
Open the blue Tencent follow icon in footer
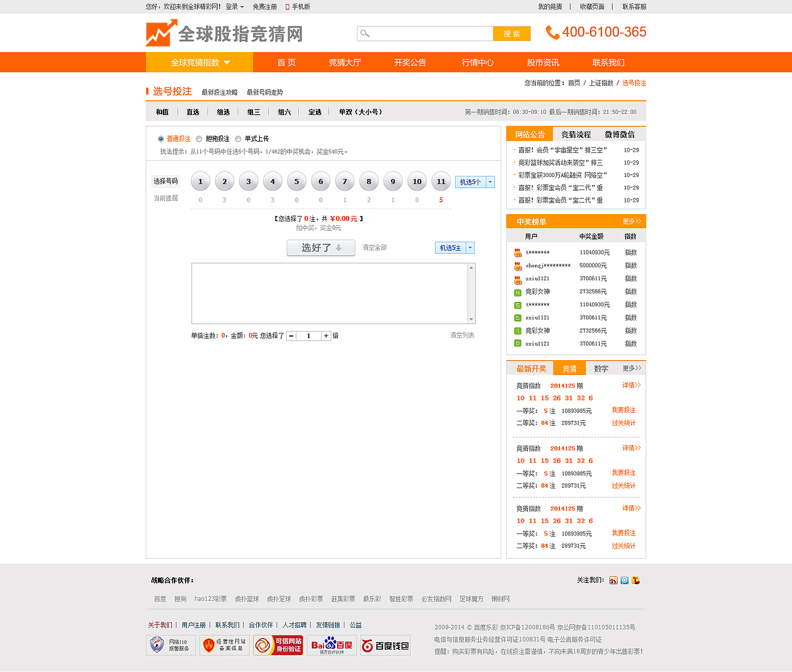624,580
